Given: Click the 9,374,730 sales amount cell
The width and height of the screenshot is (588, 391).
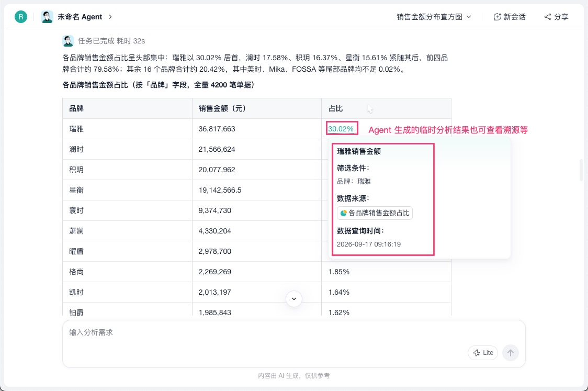Looking at the screenshot, I should pyautogui.click(x=257, y=210).
